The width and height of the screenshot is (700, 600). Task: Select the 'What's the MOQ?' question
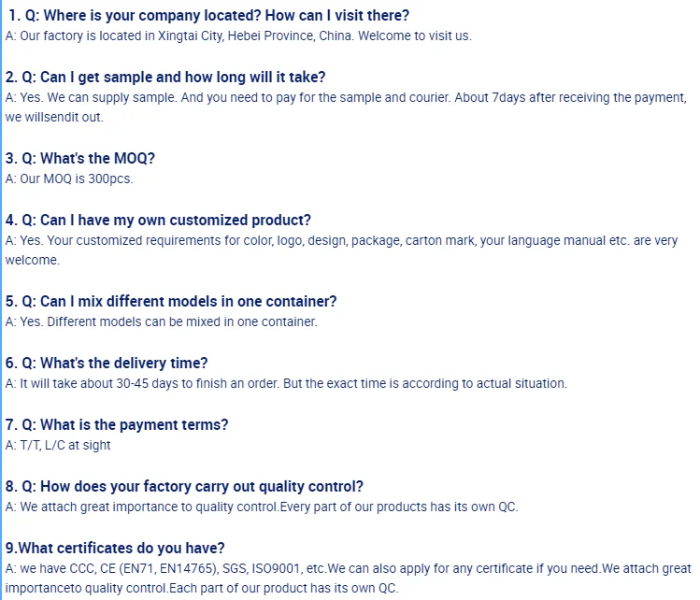point(80,159)
